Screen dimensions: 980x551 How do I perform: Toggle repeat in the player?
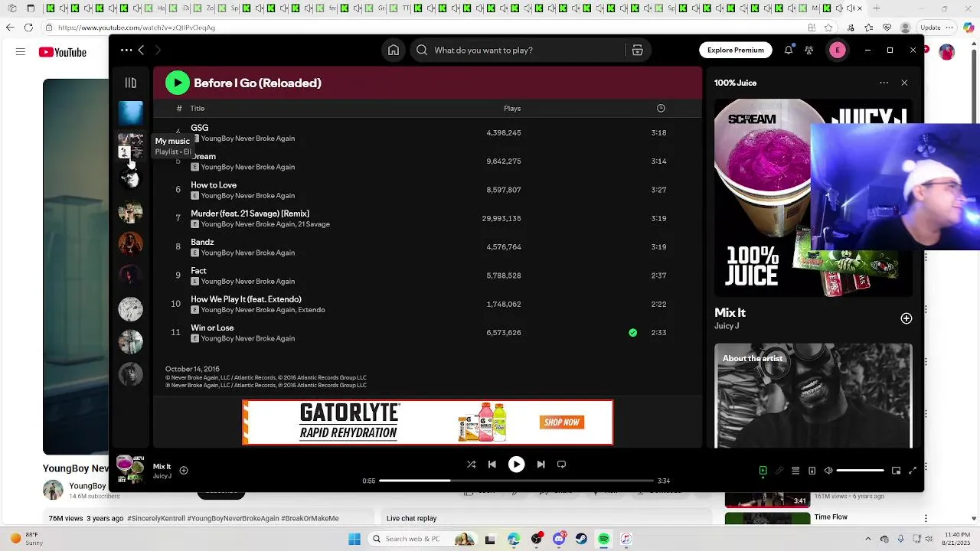coord(561,465)
